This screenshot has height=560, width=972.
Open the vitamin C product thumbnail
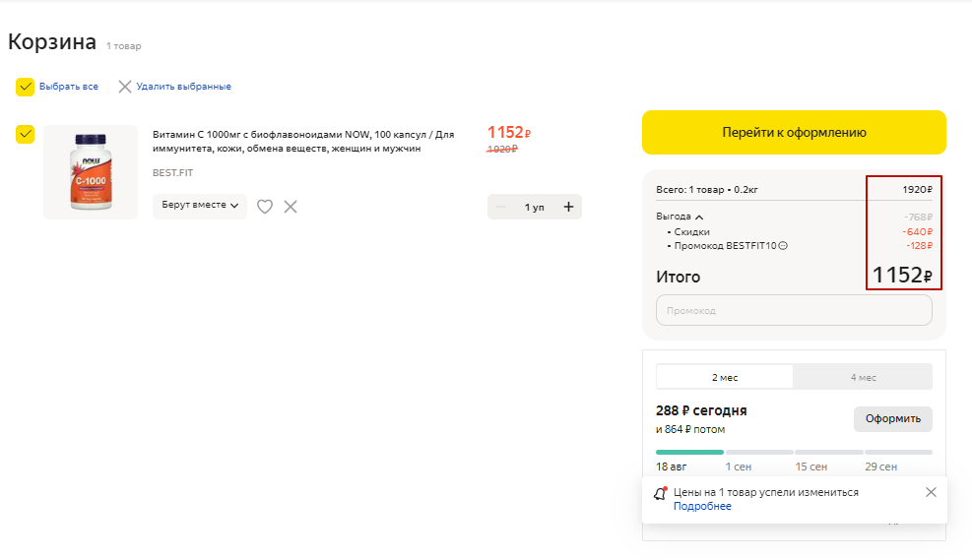(91, 172)
